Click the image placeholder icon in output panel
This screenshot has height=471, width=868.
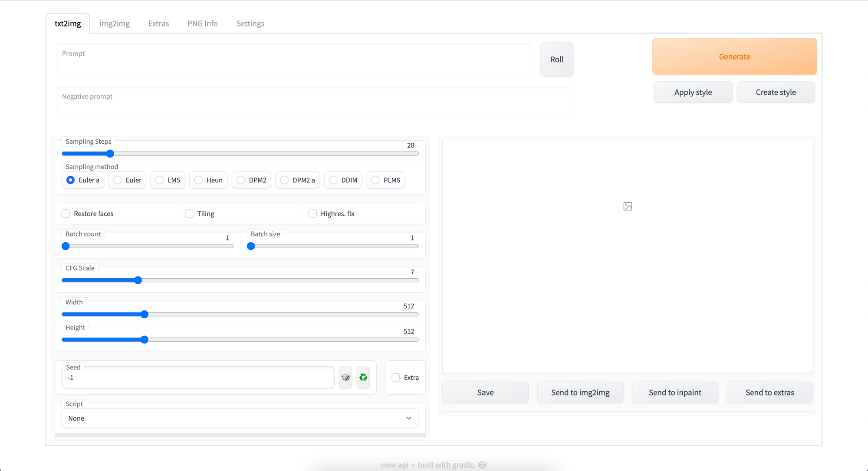pyautogui.click(x=628, y=206)
